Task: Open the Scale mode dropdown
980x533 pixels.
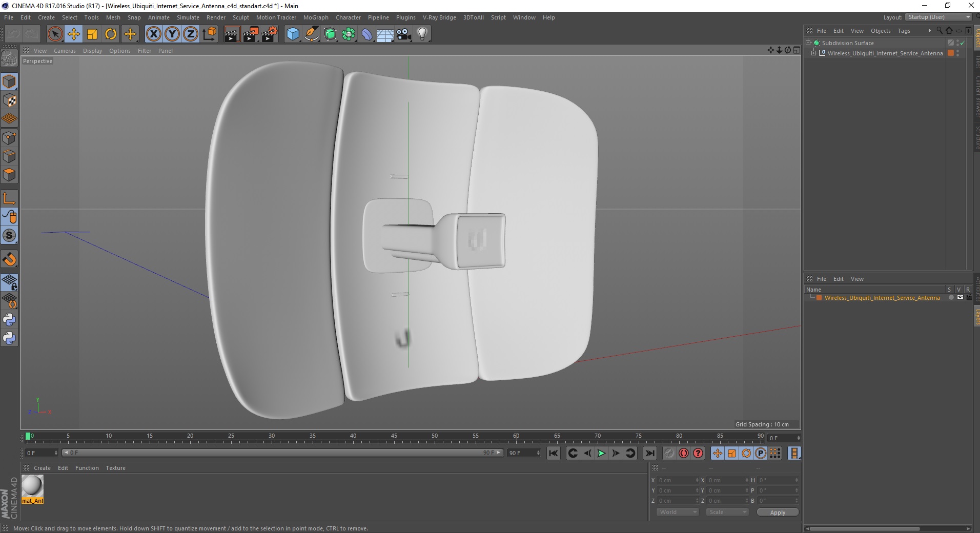Action: click(x=727, y=512)
